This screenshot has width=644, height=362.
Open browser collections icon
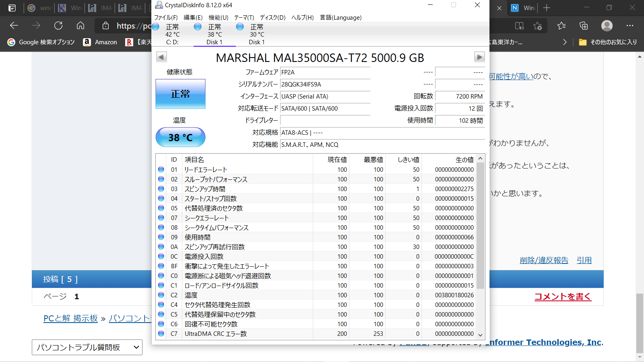pos(584,26)
